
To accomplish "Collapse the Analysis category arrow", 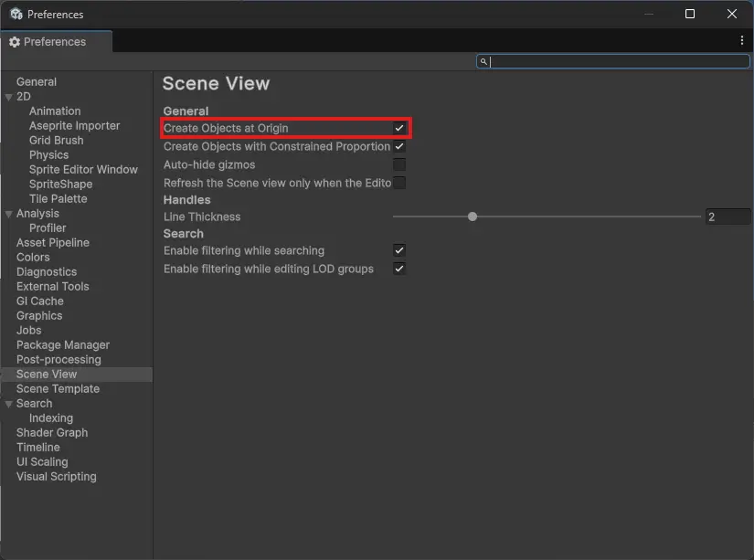I will [x=8, y=214].
